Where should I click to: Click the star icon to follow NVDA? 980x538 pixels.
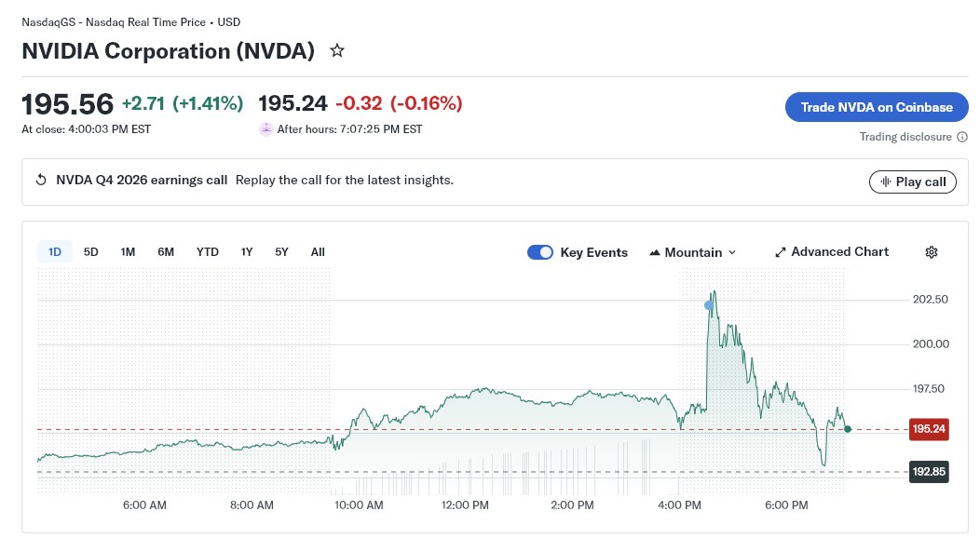[337, 51]
